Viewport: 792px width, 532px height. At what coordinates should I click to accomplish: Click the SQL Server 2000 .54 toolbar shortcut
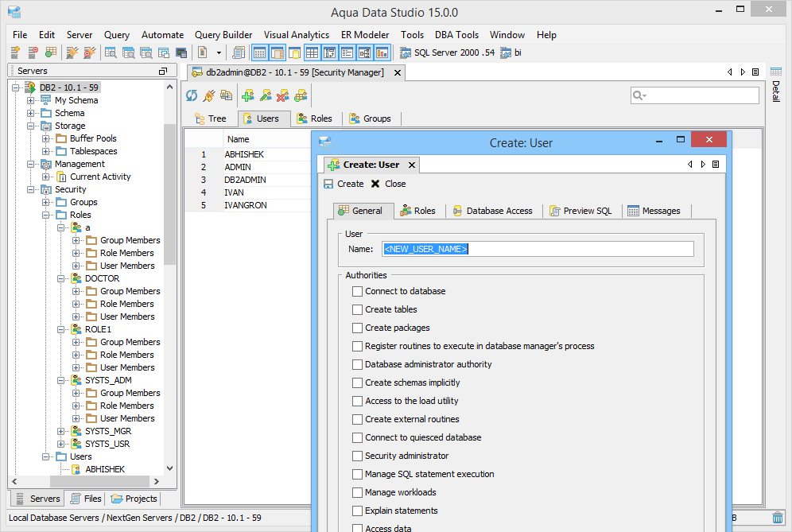[447, 52]
